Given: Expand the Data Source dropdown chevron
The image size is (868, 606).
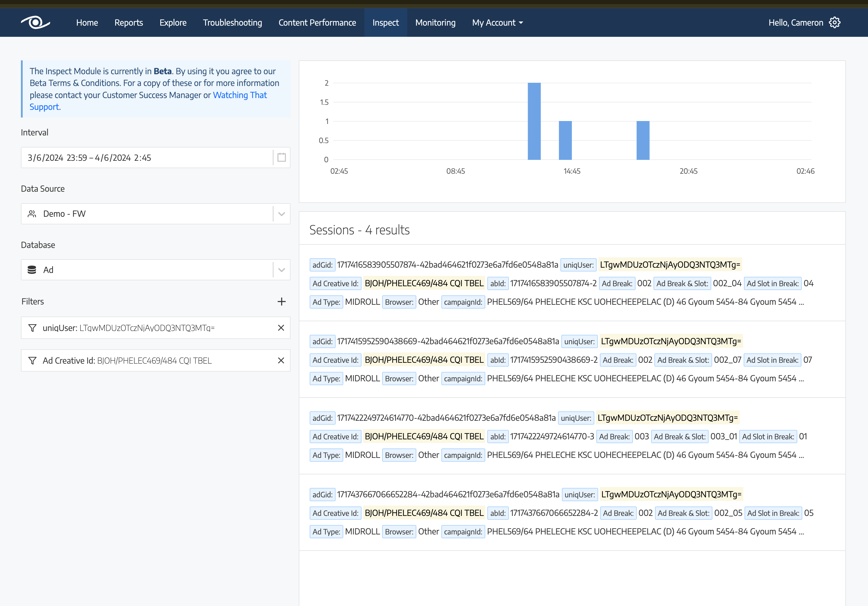Looking at the screenshot, I should click(282, 214).
